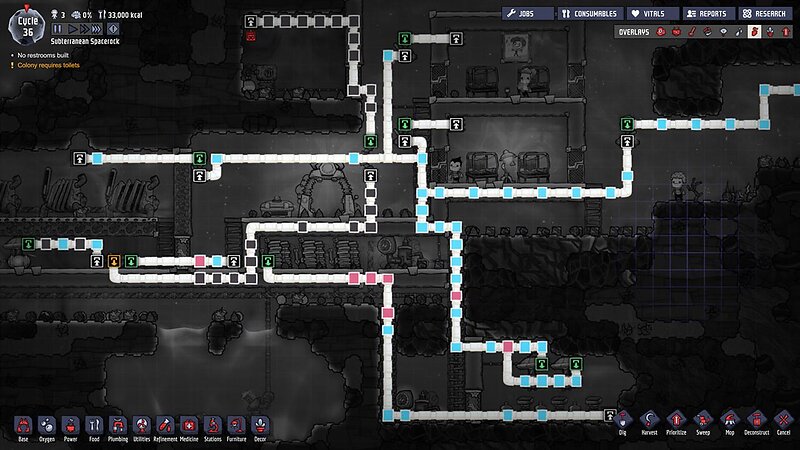Select the Dig tool
This screenshot has width=800, height=450.
[x=622, y=421]
